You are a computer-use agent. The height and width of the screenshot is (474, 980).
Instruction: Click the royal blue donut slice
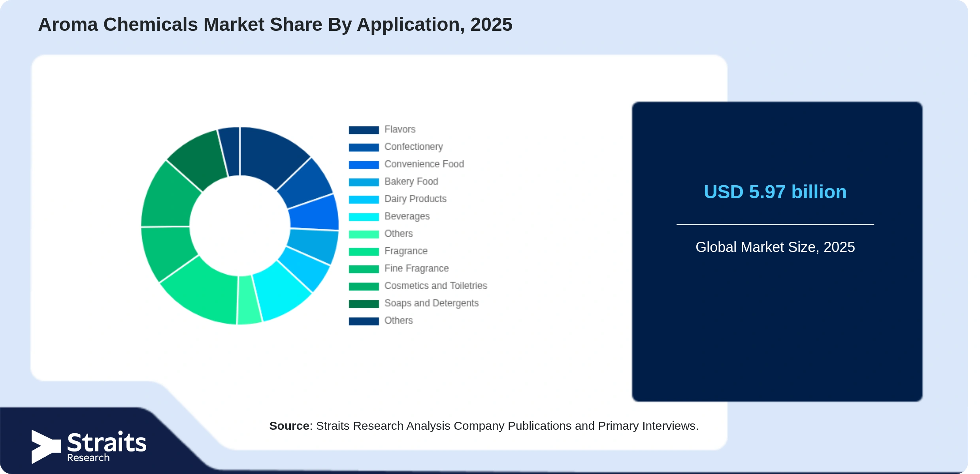click(x=315, y=211)
